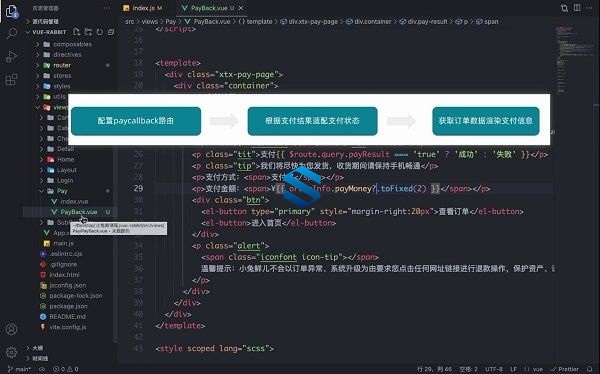Open explorer panel more actions ellipsis
Image resolution: width=600 pixels, height=374 pixels.
[x=107, y=8]
